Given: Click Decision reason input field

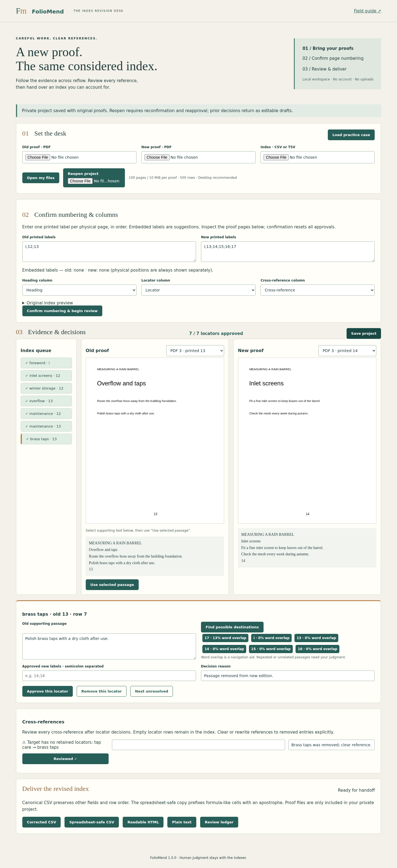Looking at the screenshot, I should pos(287,676).
